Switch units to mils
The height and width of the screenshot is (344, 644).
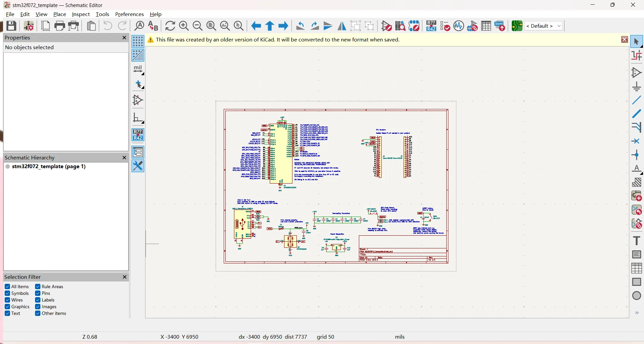tap(138, 69)
